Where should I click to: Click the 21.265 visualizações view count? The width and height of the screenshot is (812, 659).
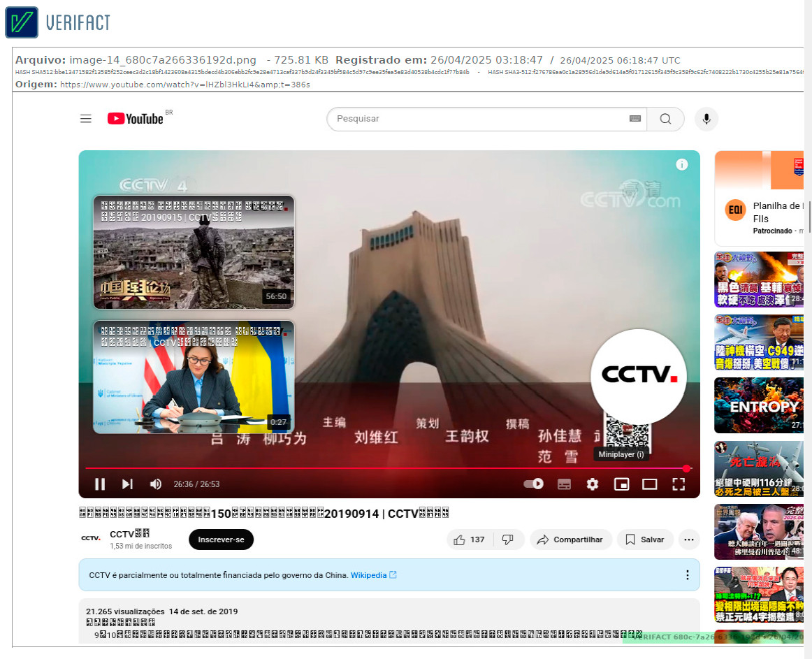coord(125,611)
